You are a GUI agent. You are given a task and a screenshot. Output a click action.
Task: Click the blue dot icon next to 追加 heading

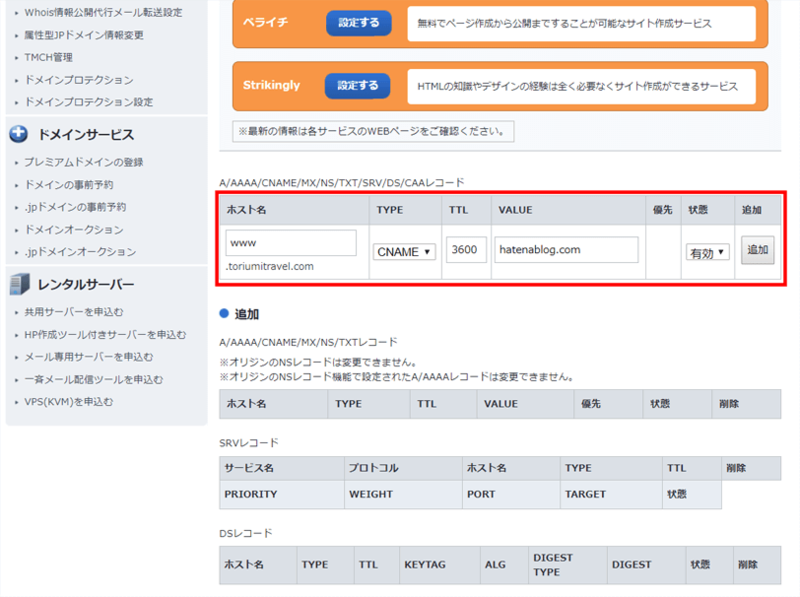tap(225, 311)
